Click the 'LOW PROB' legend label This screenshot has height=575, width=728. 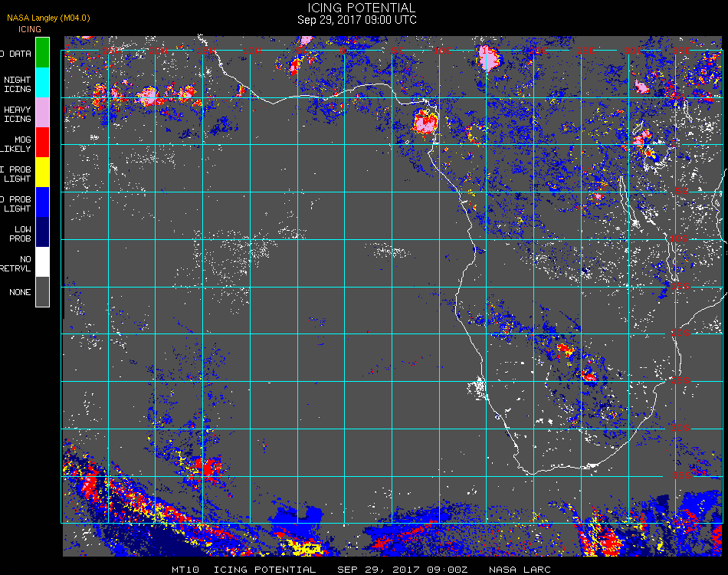[20, 234]
